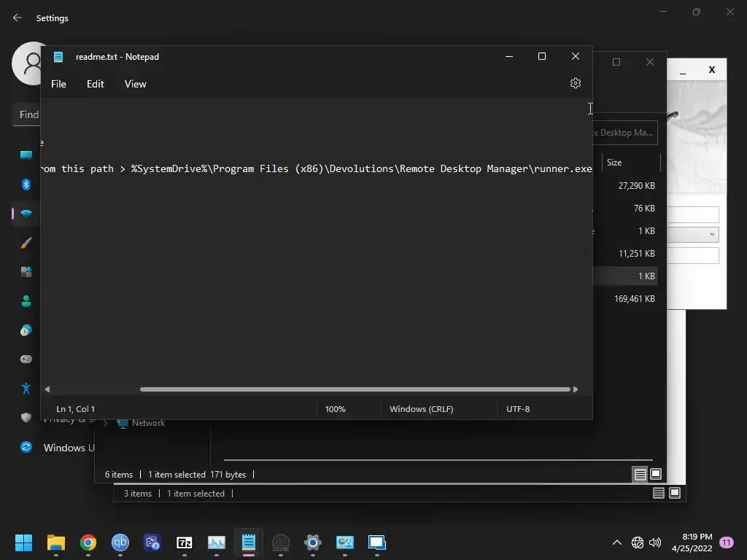Open Bluetooth & devices icon in Settings
747x560 pixels.
(26, 184)
